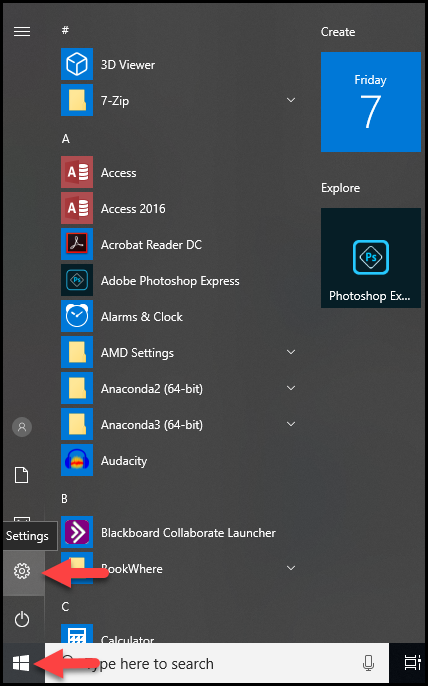
Task: Expand the AMD Settings chevron
Action: click(291, 352)
